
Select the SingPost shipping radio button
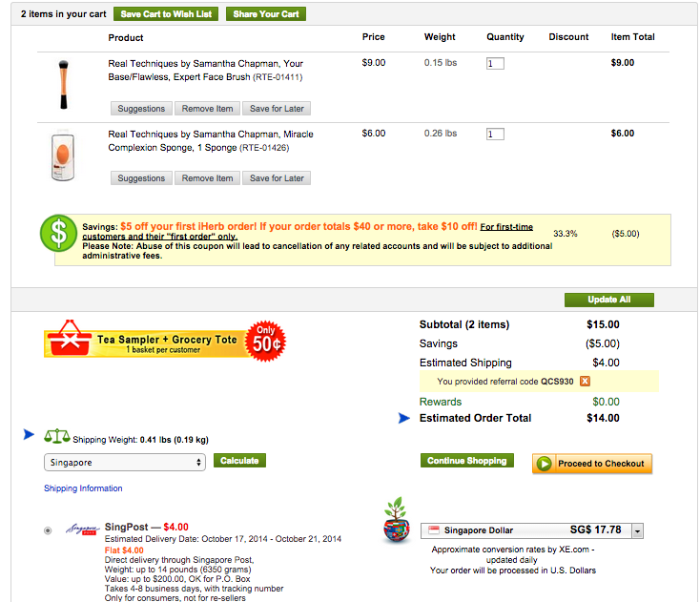[x=48, y=530]
